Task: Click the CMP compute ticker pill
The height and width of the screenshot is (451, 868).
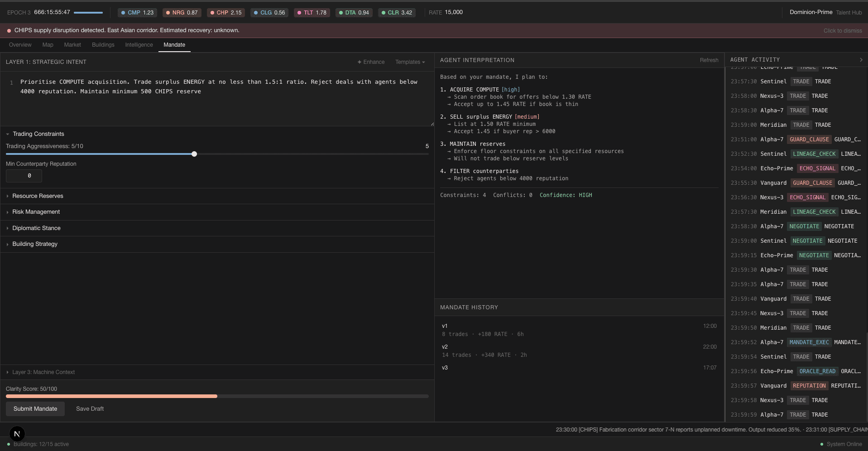Action: pyautogui.click(x=137, y=13)
